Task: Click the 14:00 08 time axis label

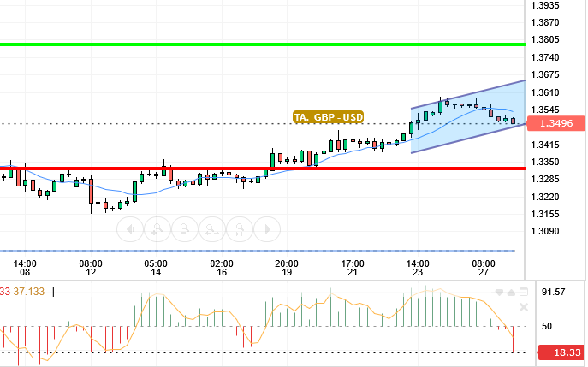Action: pos(25,268)
